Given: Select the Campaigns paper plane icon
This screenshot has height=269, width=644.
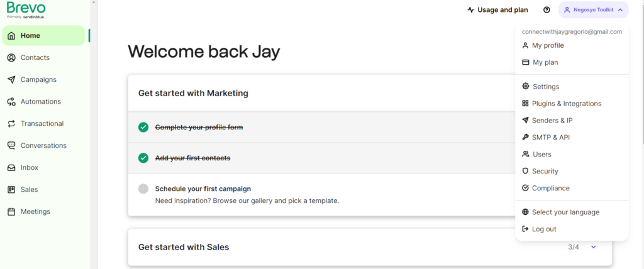Looking at the screenshot, I should pyautogui.click(x=11, y=80).
